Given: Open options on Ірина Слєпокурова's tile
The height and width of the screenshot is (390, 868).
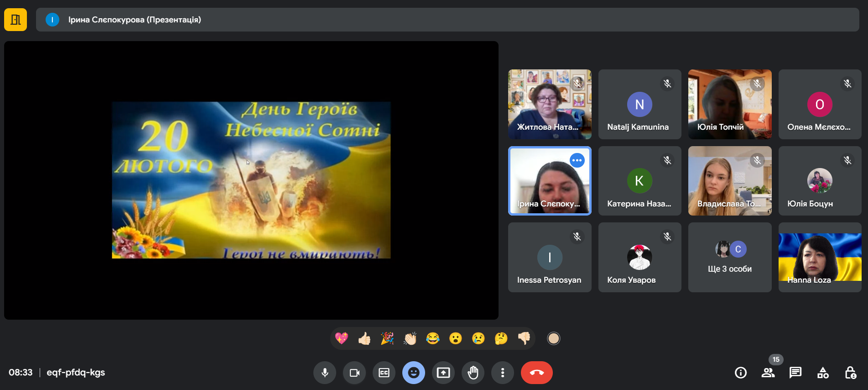Looking at the screenshot, I should (x=577, y=160).
